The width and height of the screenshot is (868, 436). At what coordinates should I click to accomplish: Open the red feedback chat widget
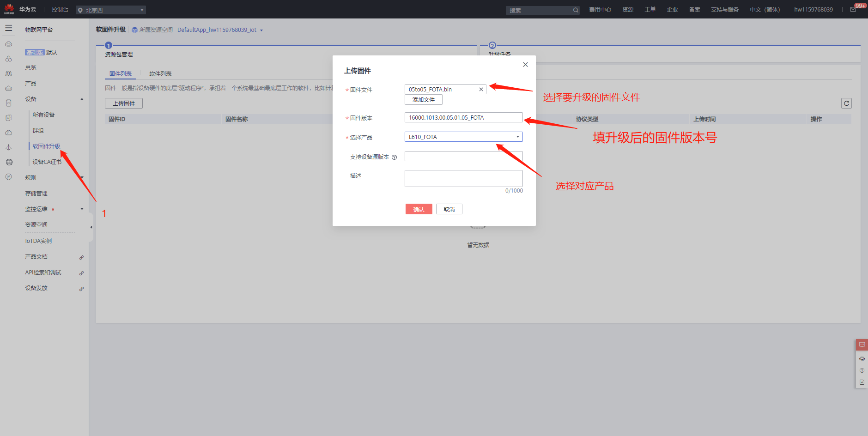click(862, 345)
